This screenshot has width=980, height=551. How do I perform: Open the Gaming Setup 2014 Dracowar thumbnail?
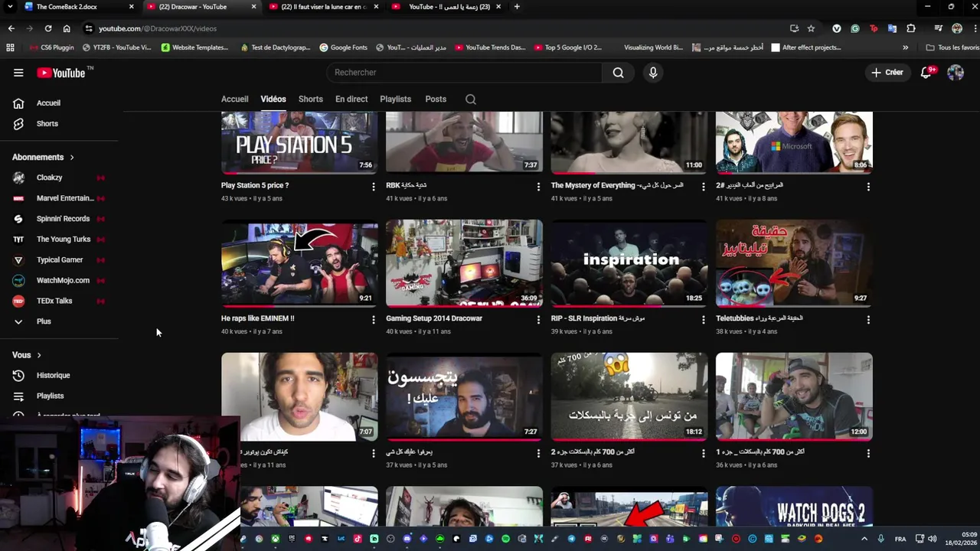coord(464,263)
